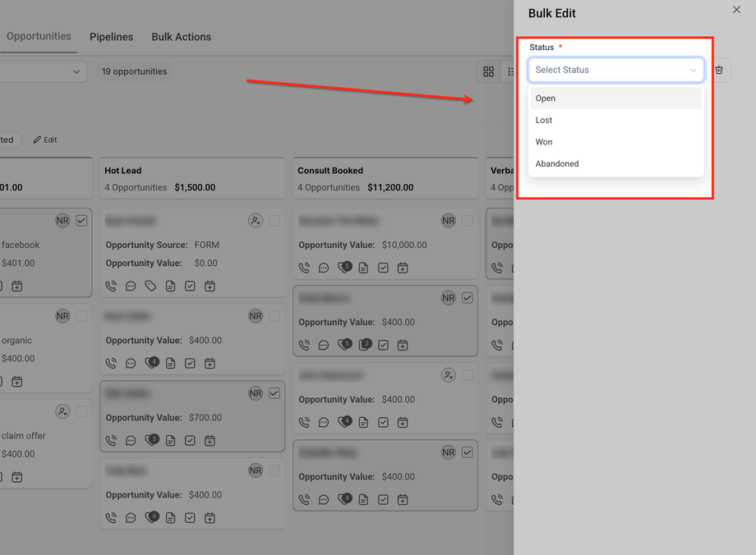Open notes icon on the $700.00 card

[171, 440]
